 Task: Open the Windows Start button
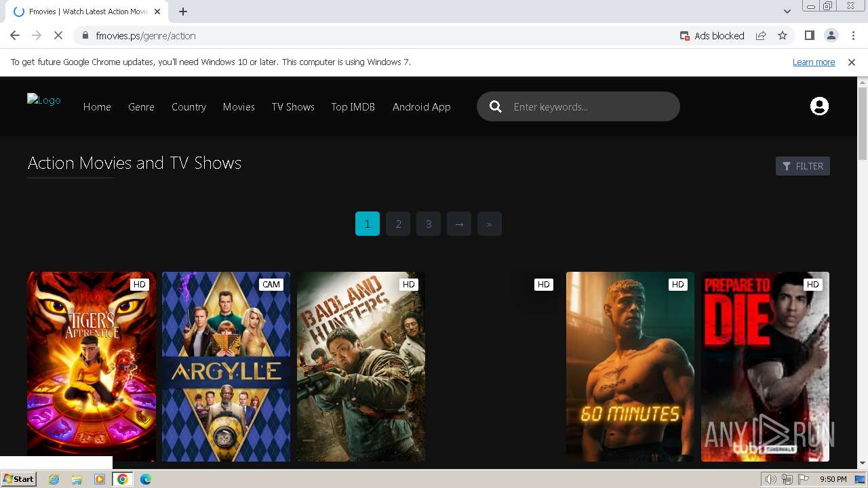pyautogui.click(x=19, y=479)
